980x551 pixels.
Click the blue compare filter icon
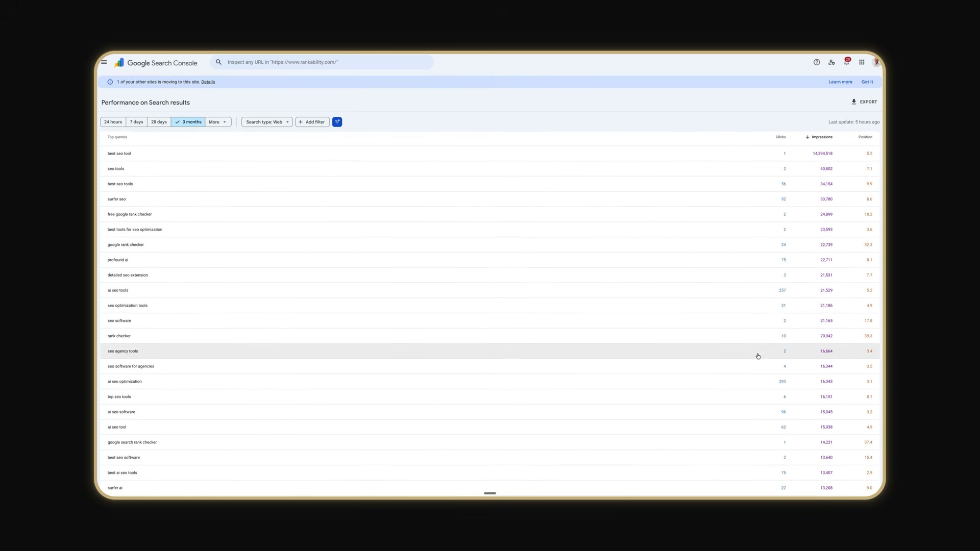pyautogui.click(x=337, y=122)
